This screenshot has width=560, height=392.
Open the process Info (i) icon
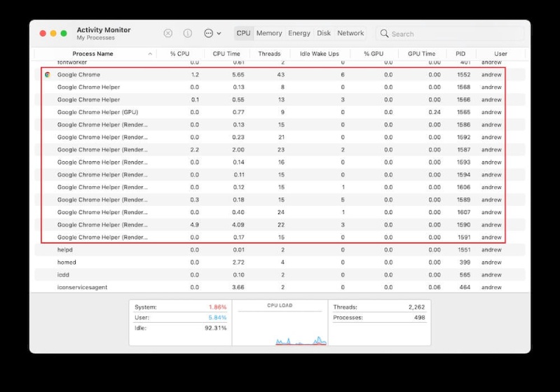pyautogui.click(x=188, y=33)
